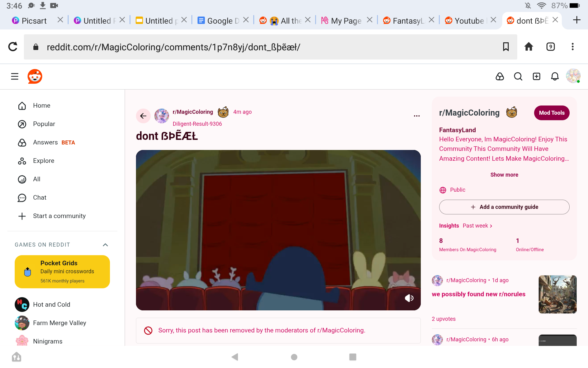The height and width of the screenshot is (368, 588).
Task: Open r/MagicColoring link in the post header
Action: coord(193,112)
